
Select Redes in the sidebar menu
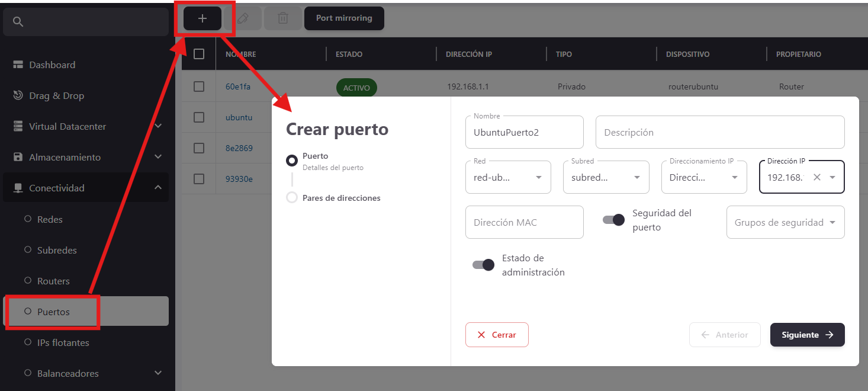[x=50, y=219]
